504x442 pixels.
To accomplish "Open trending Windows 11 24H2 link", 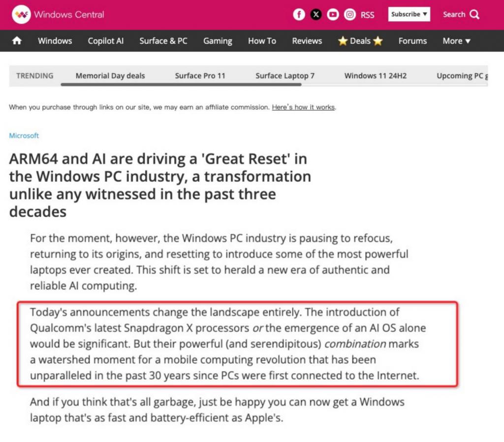I will coord(376,75).
